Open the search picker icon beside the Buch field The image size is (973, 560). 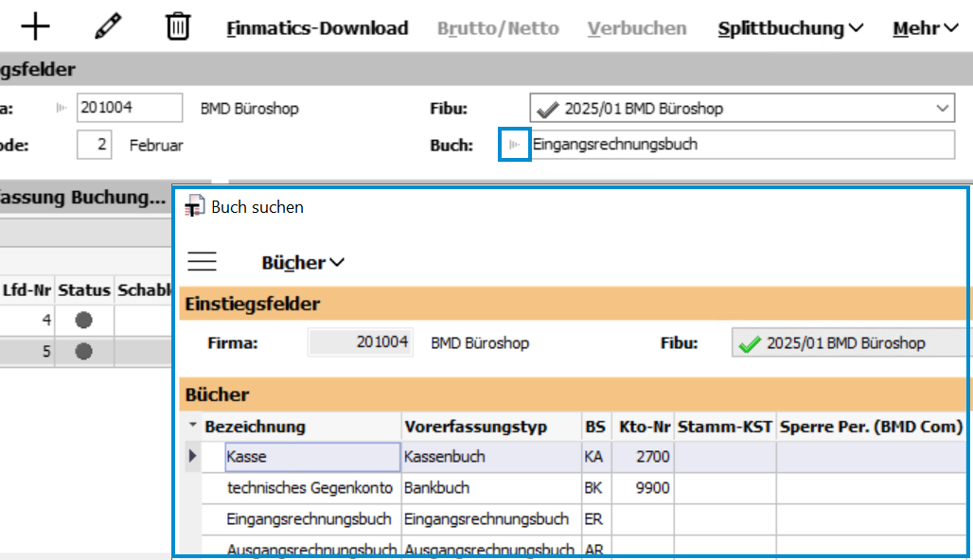514,145
